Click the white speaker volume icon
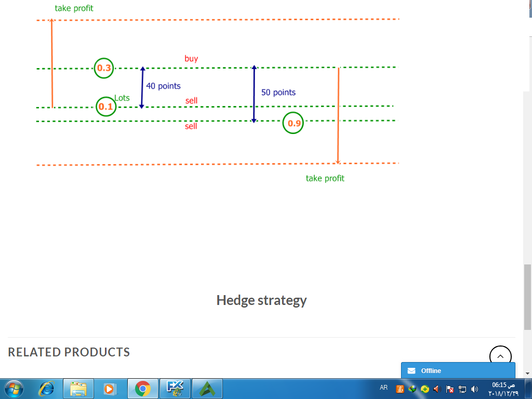 click(474, 389)
